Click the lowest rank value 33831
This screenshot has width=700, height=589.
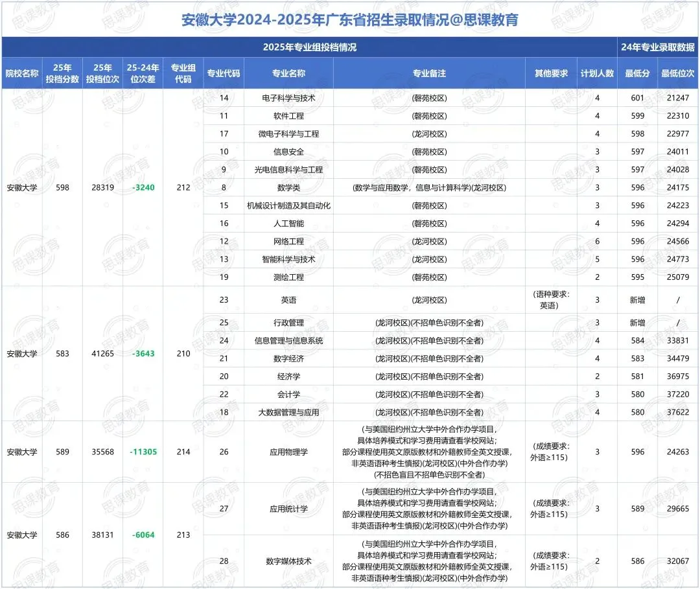(678, 340)
